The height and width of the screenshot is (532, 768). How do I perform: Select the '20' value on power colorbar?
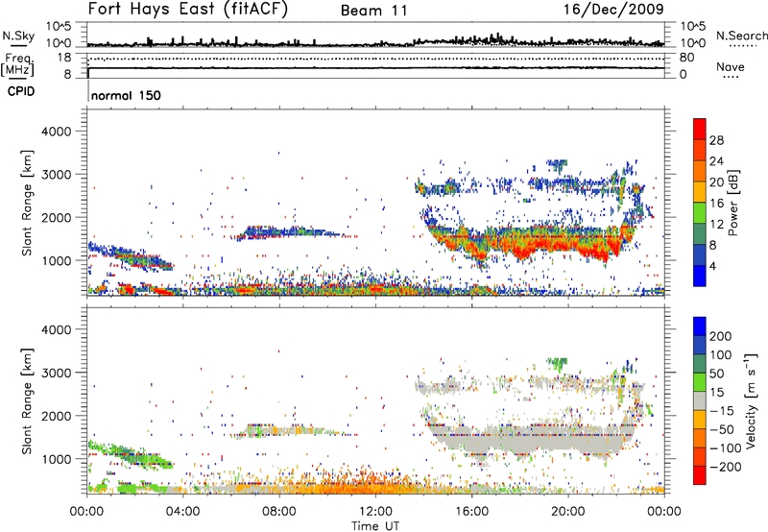[716, 182]
